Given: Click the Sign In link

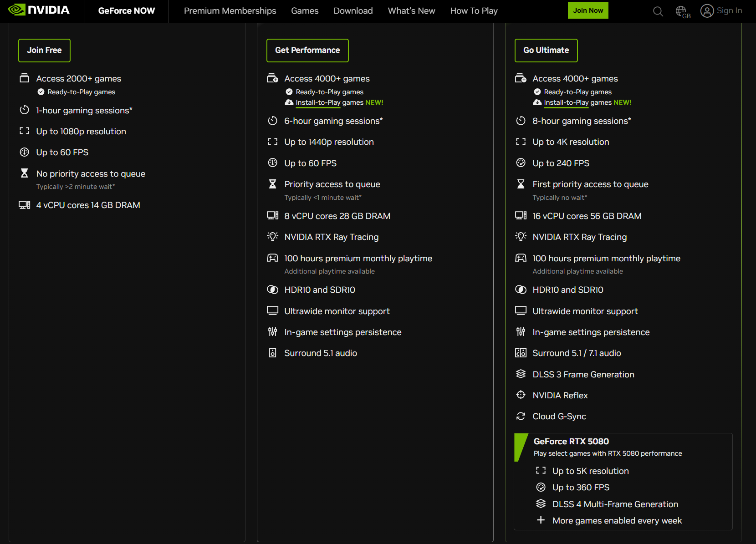Looking at the screenshot, I should [x=729, y=11].
